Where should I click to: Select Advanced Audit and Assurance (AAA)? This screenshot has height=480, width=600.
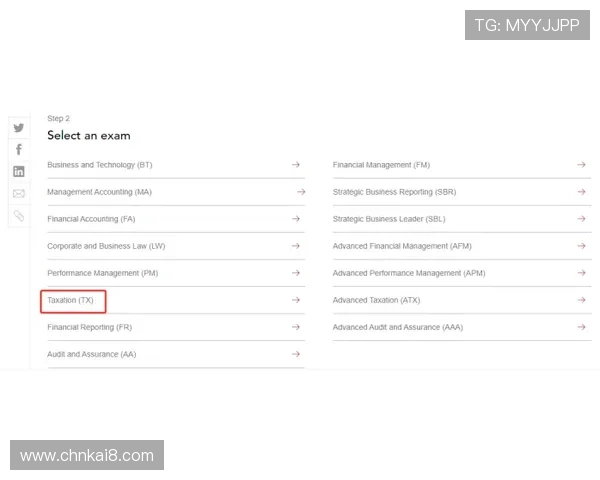point(397,327)
